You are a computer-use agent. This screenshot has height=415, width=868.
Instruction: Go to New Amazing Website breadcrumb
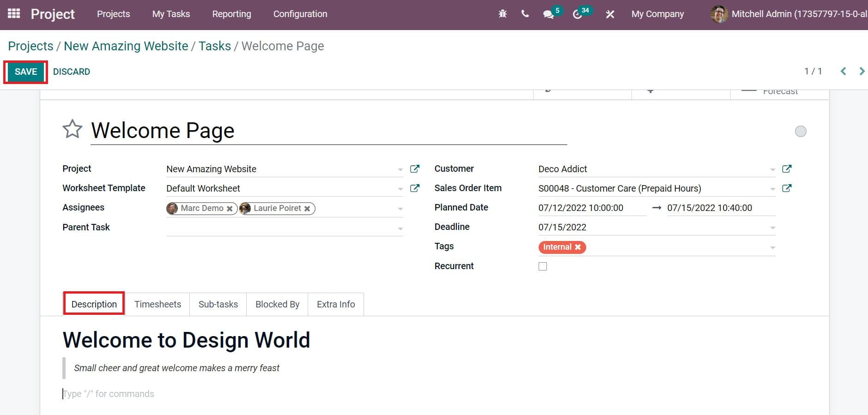coord(126,46)
